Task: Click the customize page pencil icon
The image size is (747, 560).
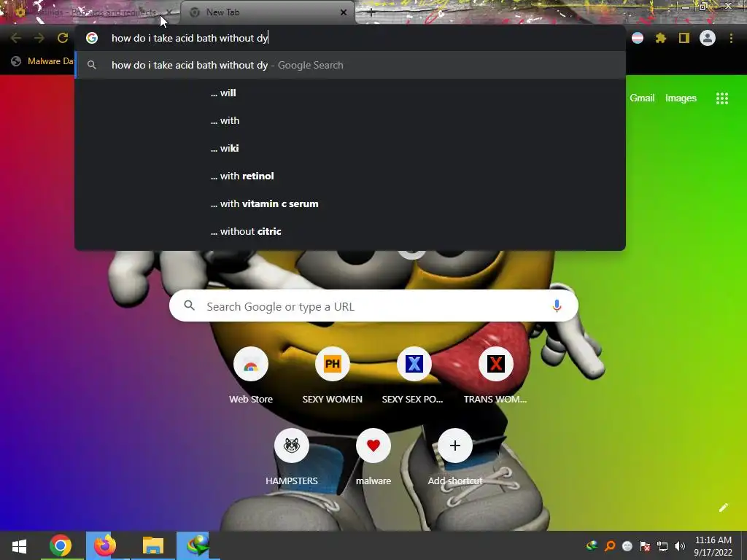Action: tap(723, 507)
